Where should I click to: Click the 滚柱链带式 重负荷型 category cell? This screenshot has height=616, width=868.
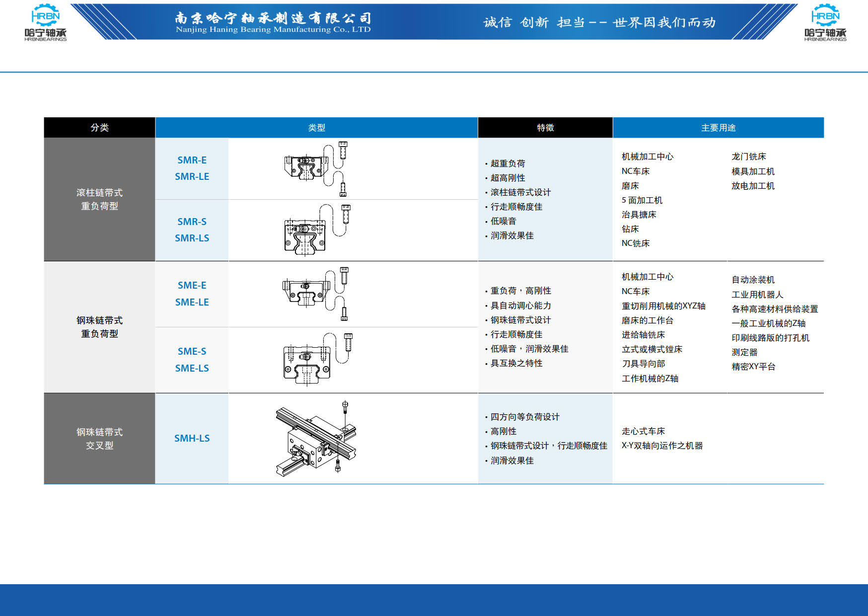tap(99, 199)
